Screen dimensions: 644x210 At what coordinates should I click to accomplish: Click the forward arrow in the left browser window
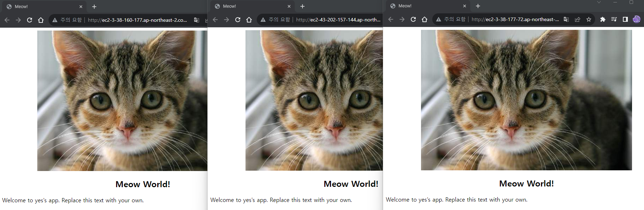(x=18, y=20)
